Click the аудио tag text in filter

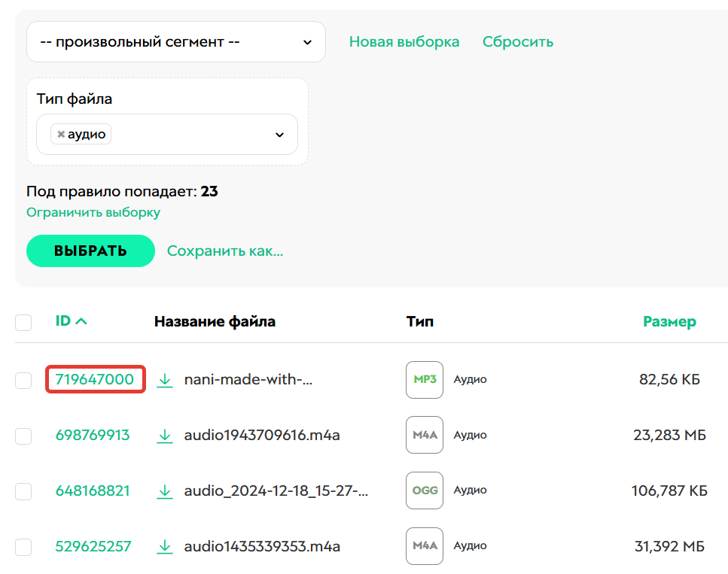[x=87, y=135]
